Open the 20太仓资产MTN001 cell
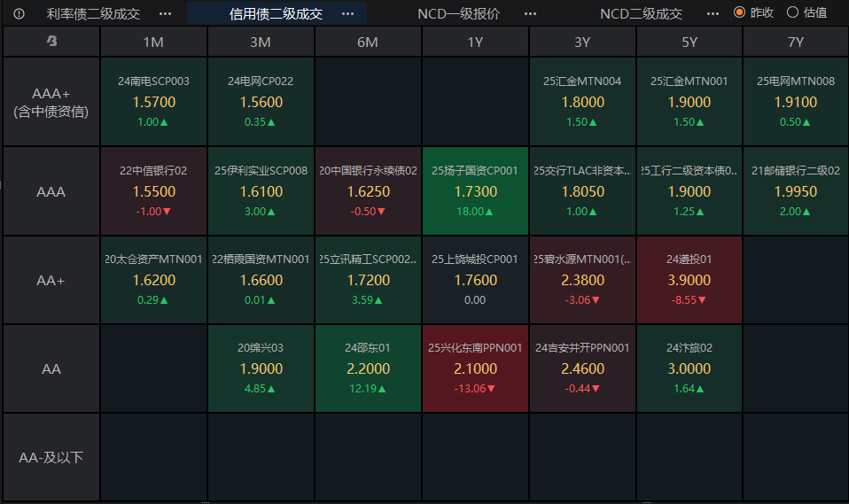This screenshot has height=504, width=849. click(x=153, y=280)
